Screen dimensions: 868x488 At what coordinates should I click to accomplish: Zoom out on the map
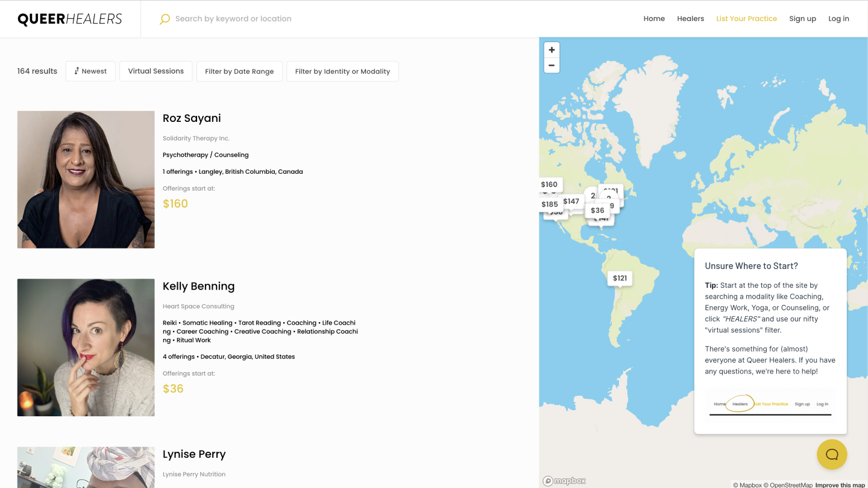click(x=552, y=65)
